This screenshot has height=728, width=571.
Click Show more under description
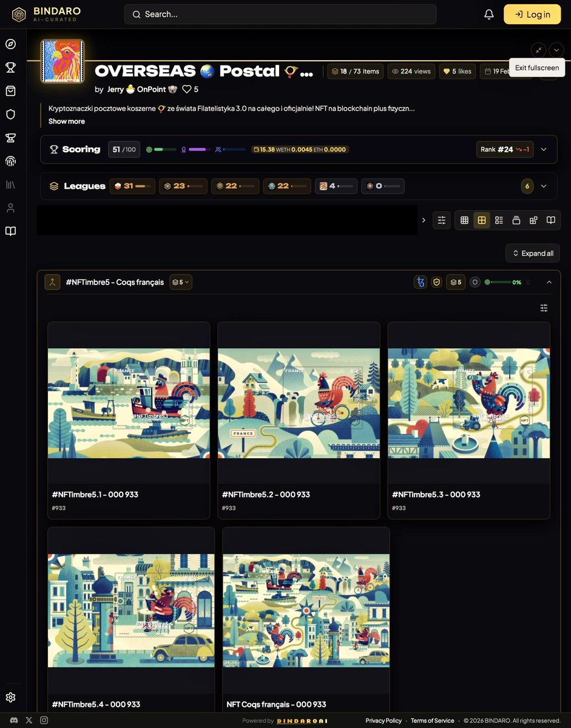(x=67, y=121)
